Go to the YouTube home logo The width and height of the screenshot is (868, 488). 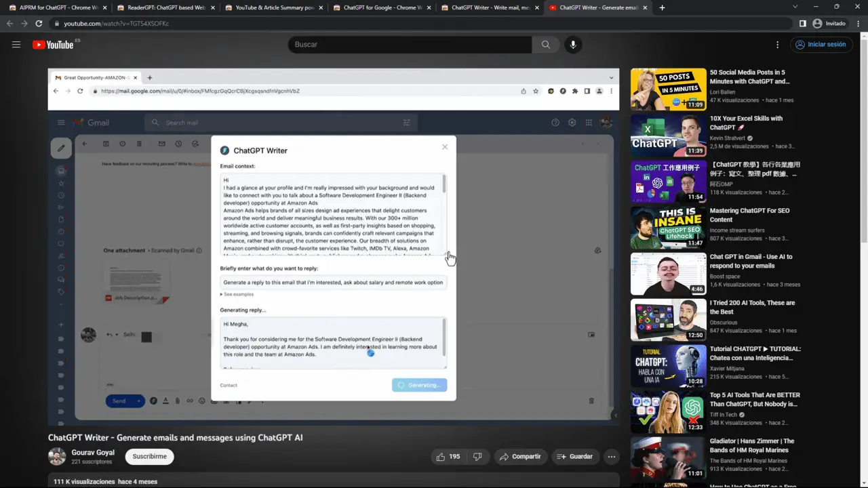(53, 45)
